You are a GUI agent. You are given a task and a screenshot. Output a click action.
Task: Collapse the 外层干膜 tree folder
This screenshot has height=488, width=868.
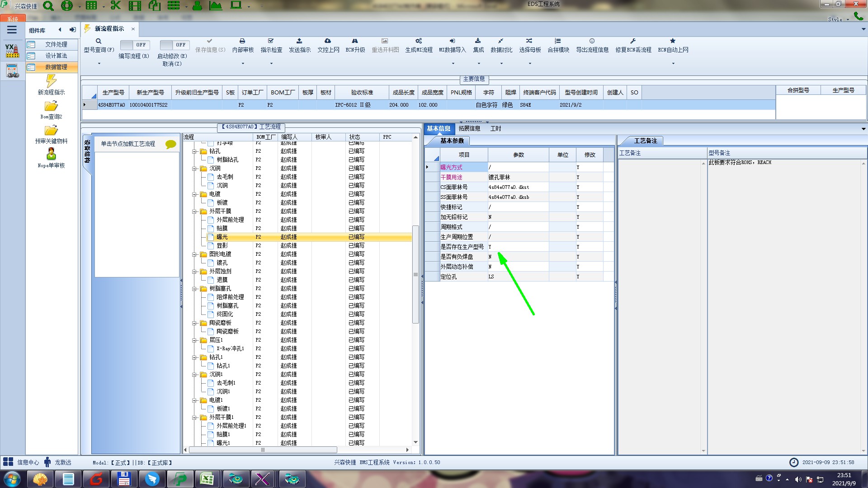194,211
